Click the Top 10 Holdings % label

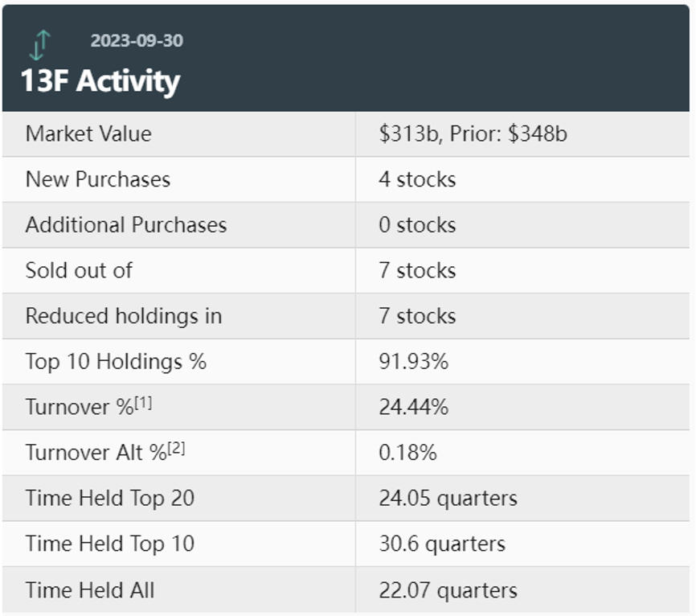[116, 361]
